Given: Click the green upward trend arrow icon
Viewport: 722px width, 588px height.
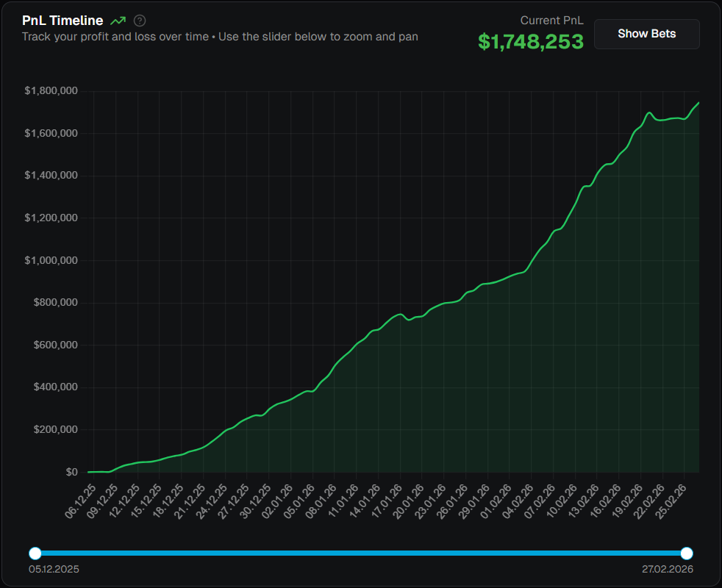Looking at the screenshot, I should 118,21.
